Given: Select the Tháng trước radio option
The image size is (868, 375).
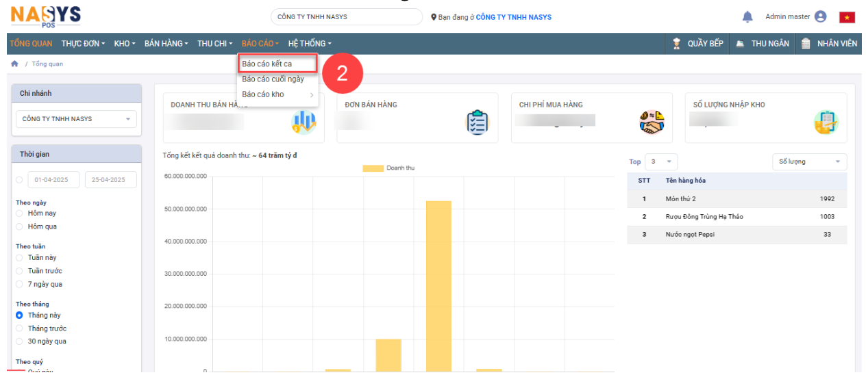Looking at the screenshot, I should click(19, 328).
